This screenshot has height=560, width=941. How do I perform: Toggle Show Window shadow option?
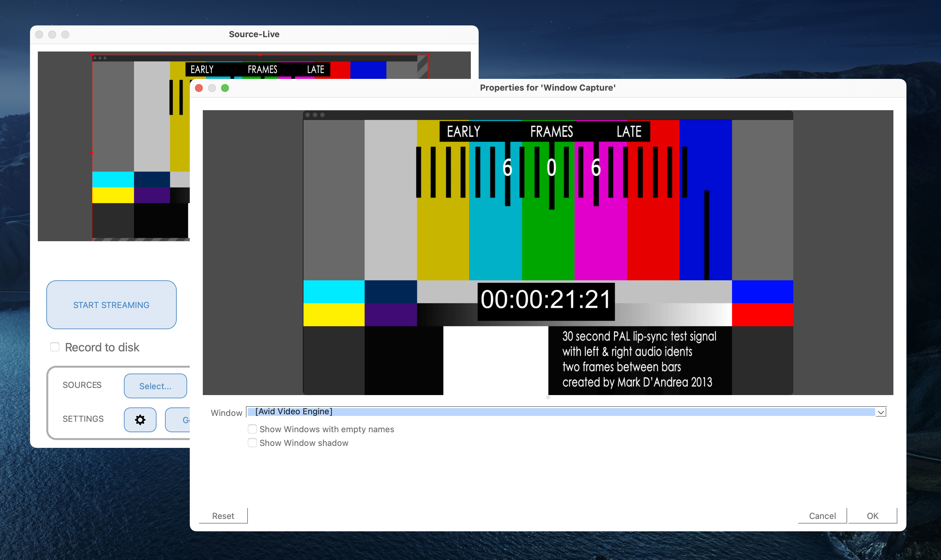(252, 443)
